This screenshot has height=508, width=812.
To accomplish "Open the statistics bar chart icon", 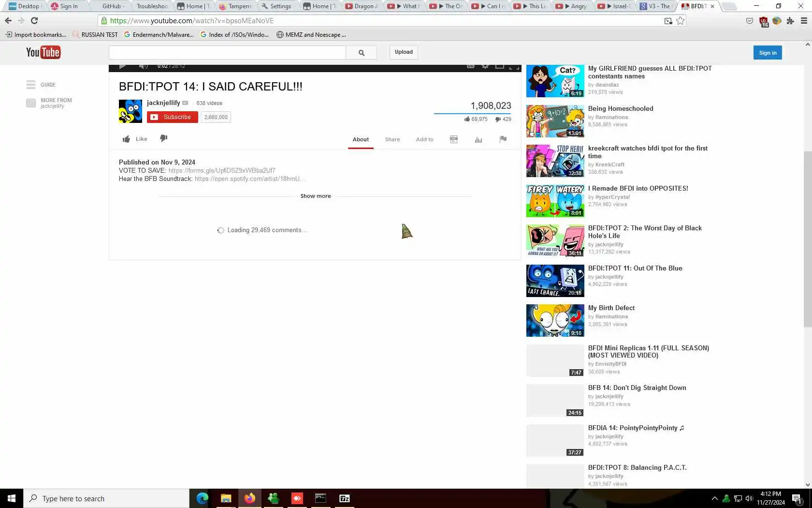I will coord(478,140).
